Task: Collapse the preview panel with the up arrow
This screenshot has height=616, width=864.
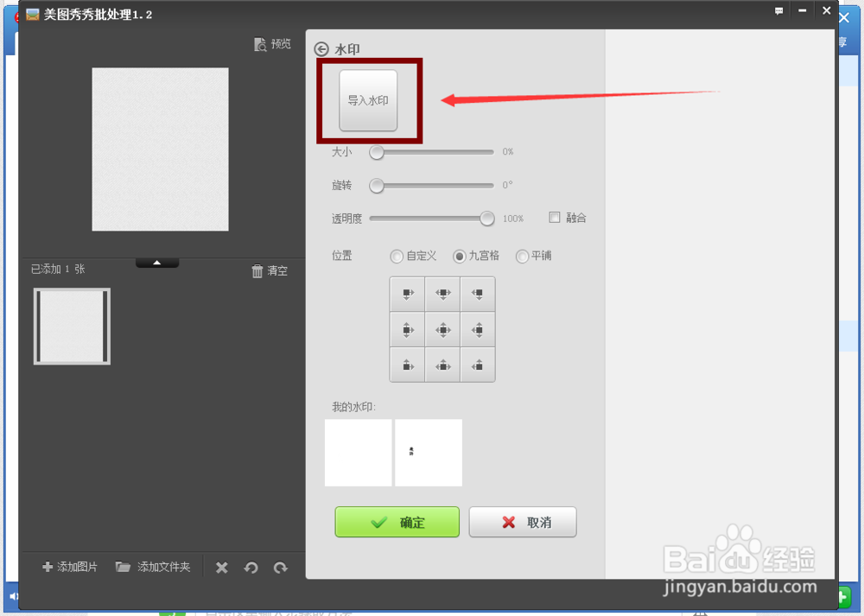Action: tap(157, 263)
